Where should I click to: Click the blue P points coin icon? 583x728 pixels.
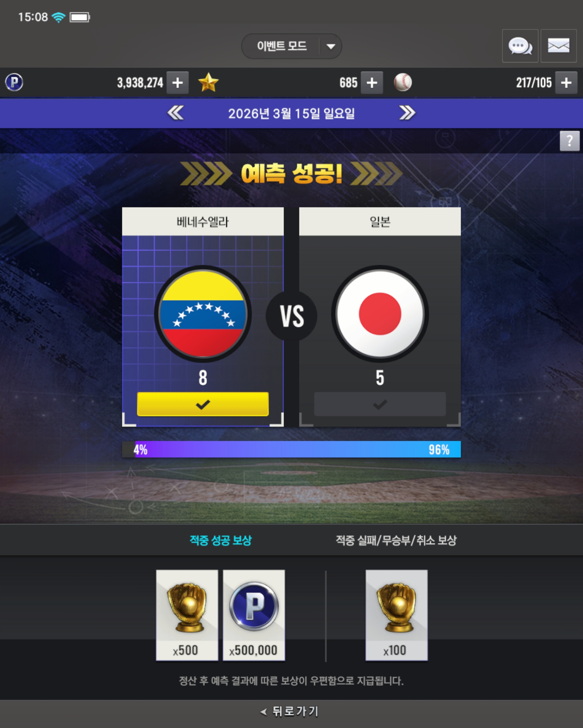(x=14, y=82)
